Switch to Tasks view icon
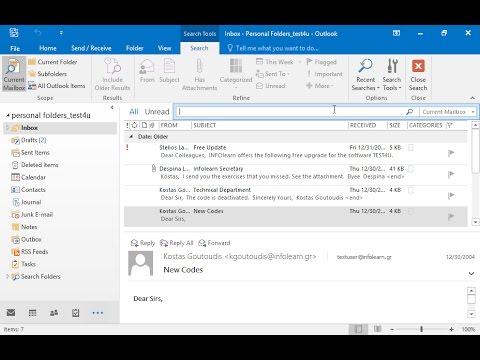 click(x=76, y=312)
